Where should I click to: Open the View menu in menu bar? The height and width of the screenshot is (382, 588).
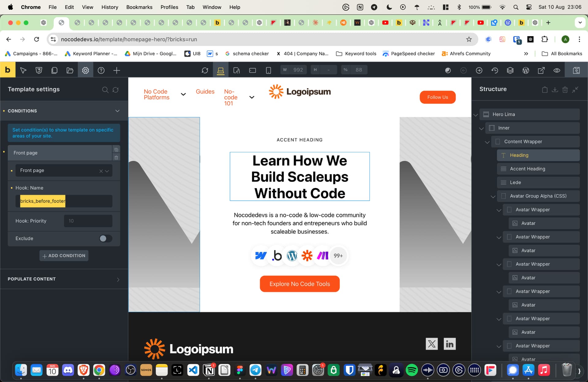[x=88, y=7]
